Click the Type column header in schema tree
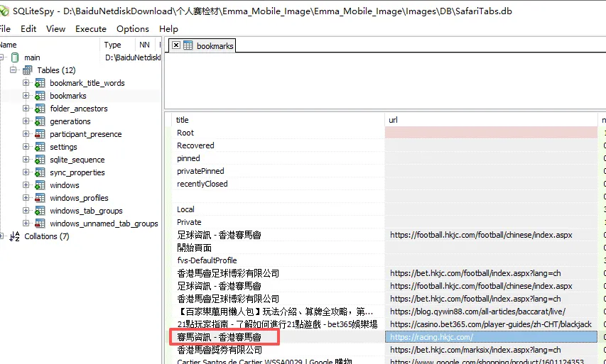 pos(117,45)
